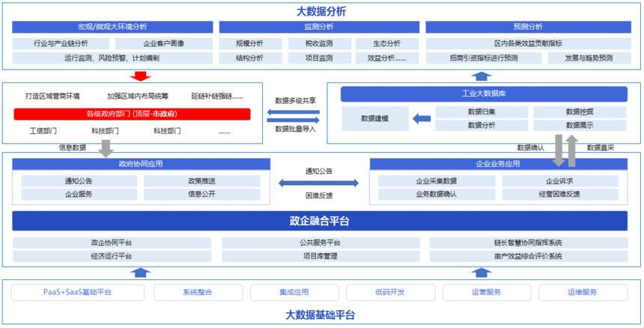644x328 pixels.
Task: Click the 数据批量导入 label
Action: [x=296, y=129]
